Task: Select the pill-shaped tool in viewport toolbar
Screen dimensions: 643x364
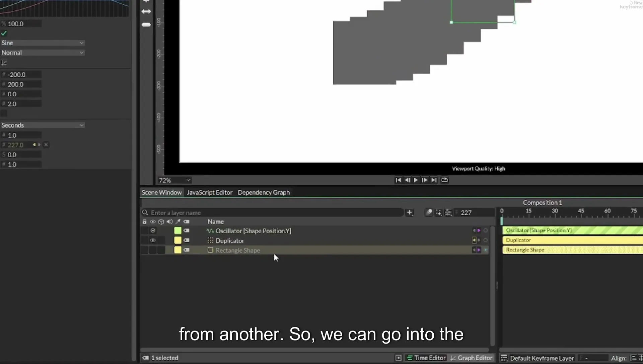Action: [146, 25]
